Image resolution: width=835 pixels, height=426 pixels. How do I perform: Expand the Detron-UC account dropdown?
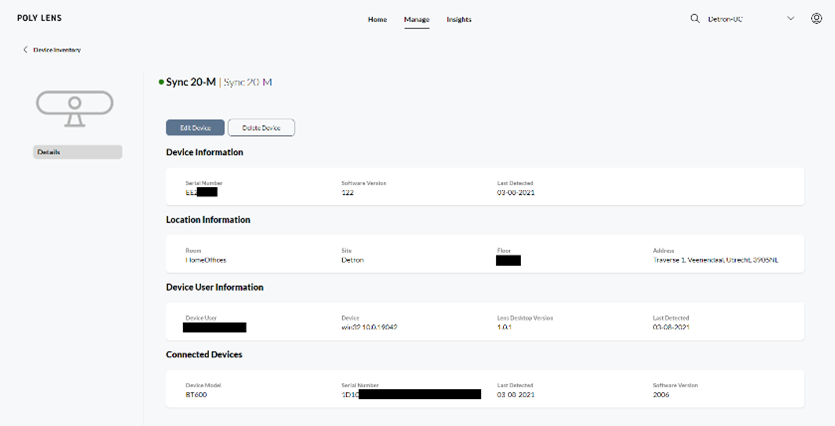pyautogui.click(x=790, y=19)
